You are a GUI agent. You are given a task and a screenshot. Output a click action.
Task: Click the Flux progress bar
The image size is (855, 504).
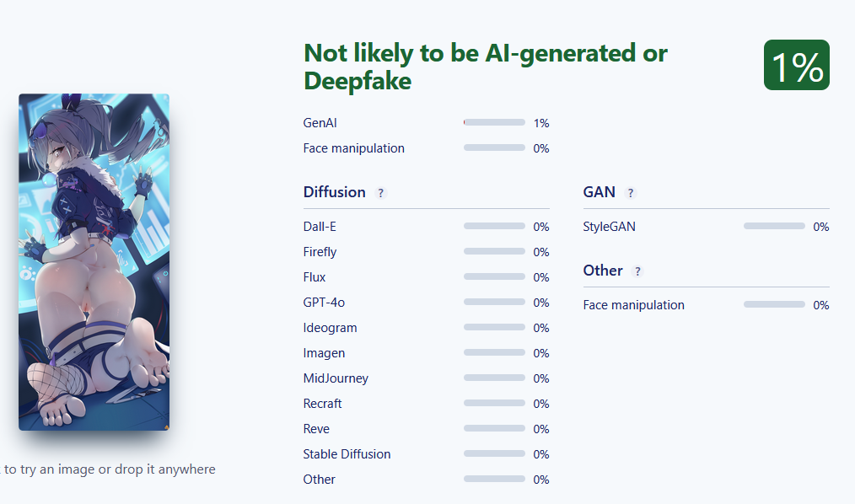[x=494, y=277]
